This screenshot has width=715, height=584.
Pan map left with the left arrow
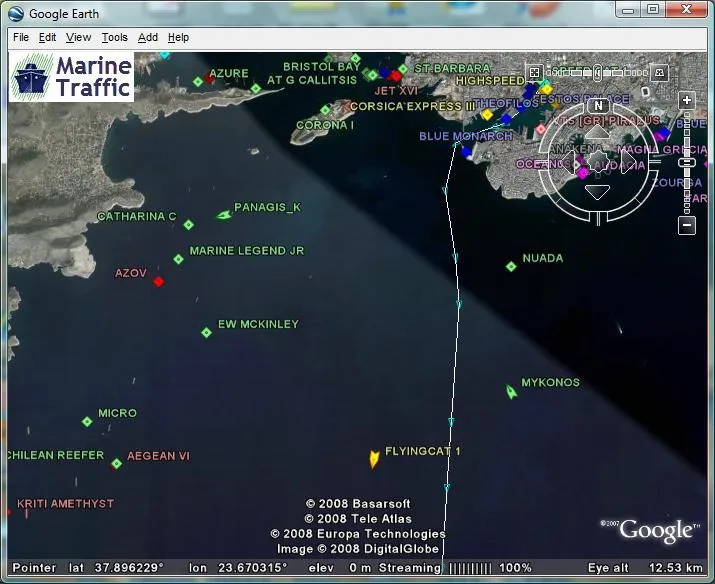coord(568,161)
